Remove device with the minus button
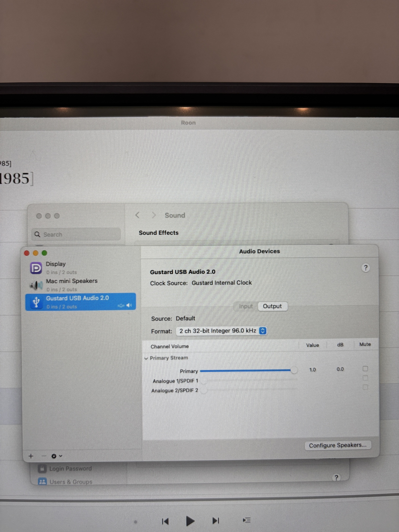Viewport: 399px width, 532px height. (44, 456)
